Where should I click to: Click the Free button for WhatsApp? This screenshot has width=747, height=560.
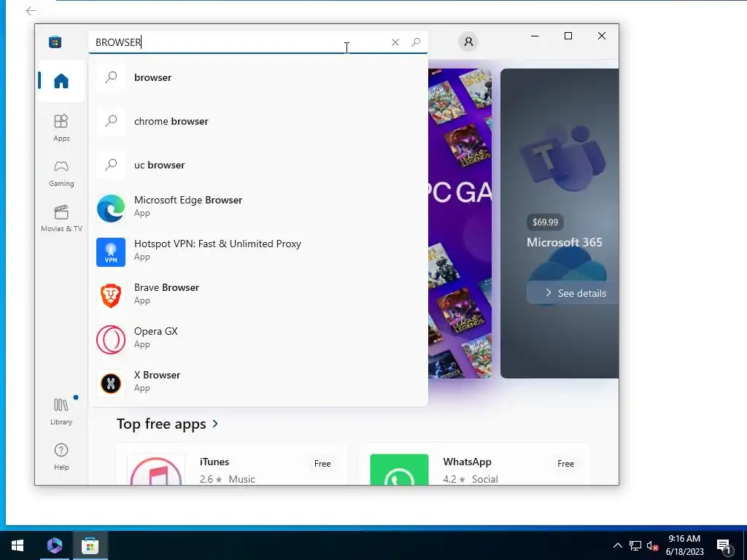click(565, 463)
